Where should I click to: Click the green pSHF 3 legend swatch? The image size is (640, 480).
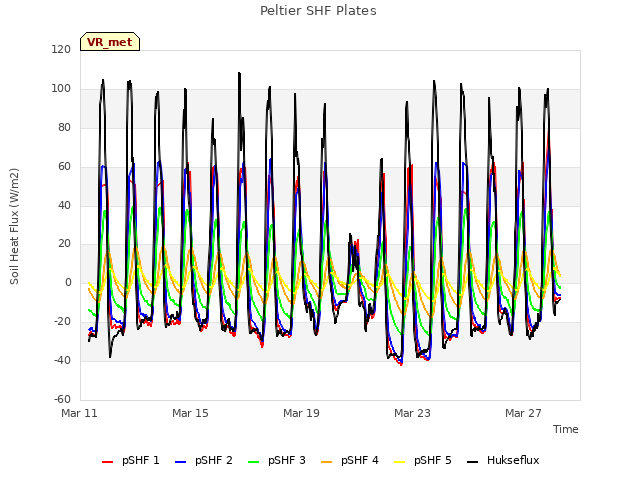(x=253, y=462)
